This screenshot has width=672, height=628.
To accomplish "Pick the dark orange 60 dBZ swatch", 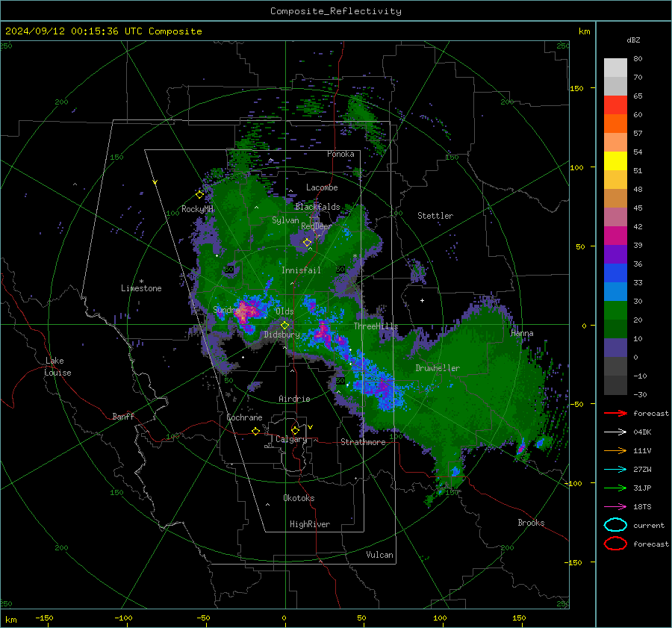I will click(x=615, y=124).
